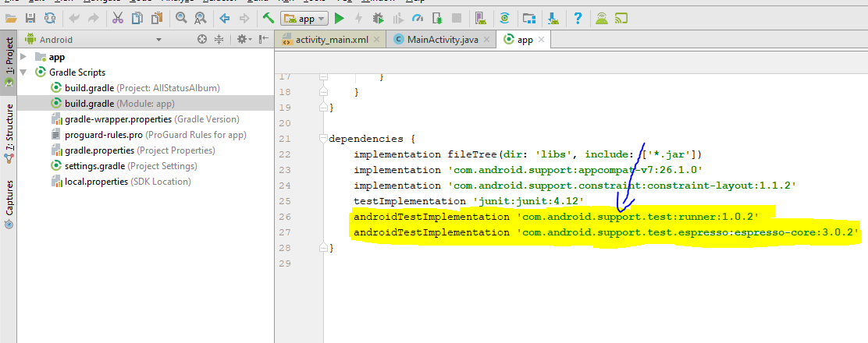Click the Replace magnifier icon
Image resolution: width=868 pixels, height=343 pixels.
pos(201,18)
